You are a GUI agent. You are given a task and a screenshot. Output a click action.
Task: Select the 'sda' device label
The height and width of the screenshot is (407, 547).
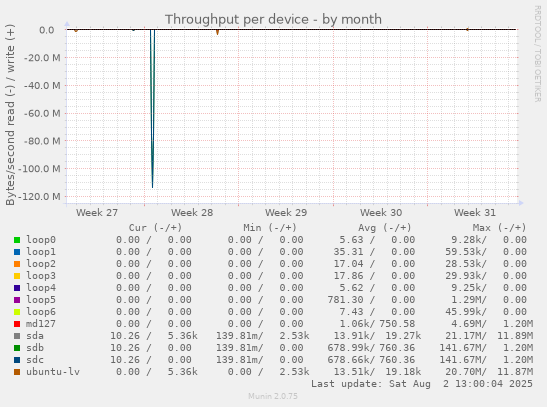(35, 336)
